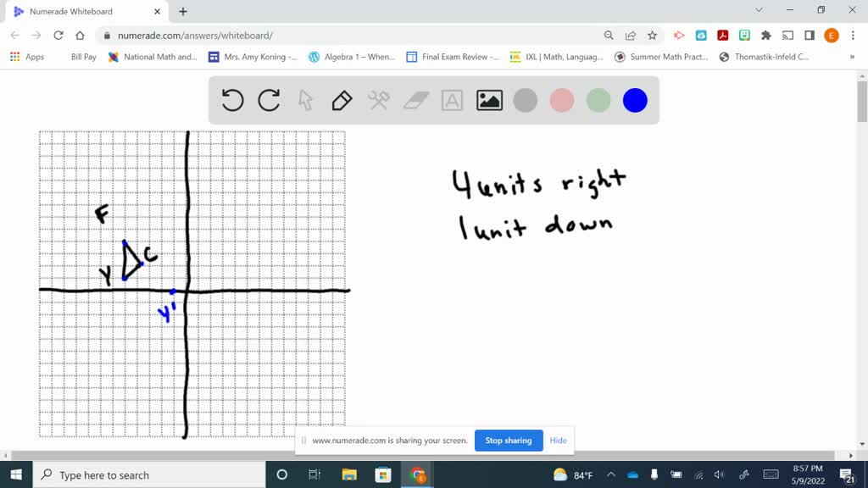
Task: Expand the bookmarks overflow chevron
Action: (x=854, y=57)
